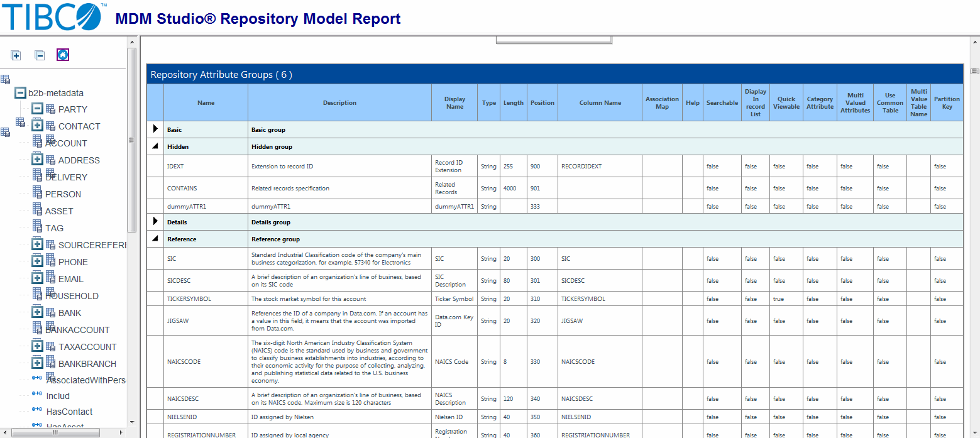Expand the ADDRESS tree node
980x438 pixels.
pos(37,160)
